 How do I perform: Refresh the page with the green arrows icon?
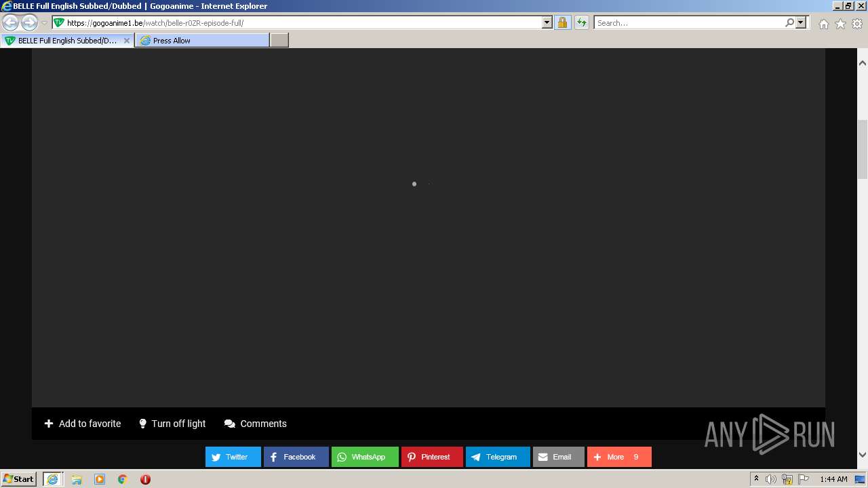(581, 22)
